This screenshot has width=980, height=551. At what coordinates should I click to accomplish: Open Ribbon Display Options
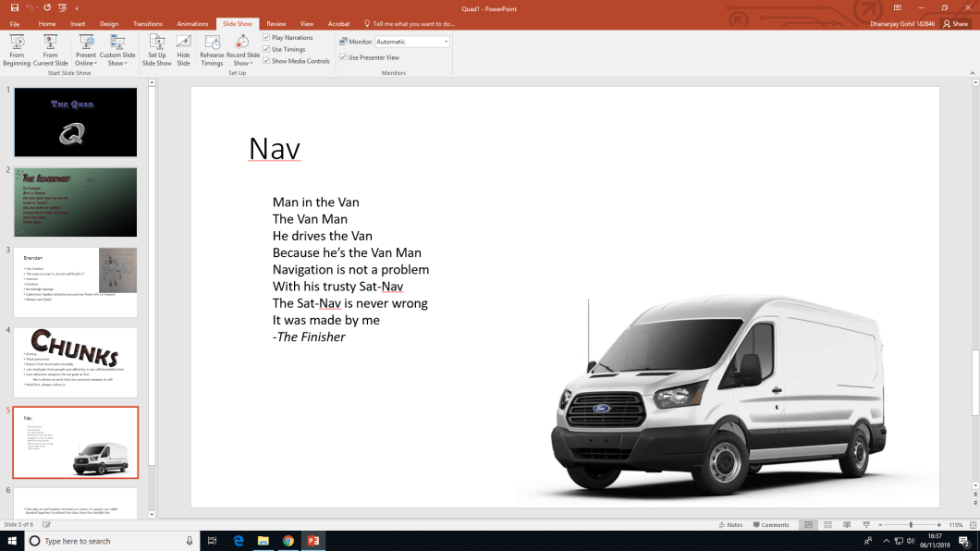pos(898,8)
